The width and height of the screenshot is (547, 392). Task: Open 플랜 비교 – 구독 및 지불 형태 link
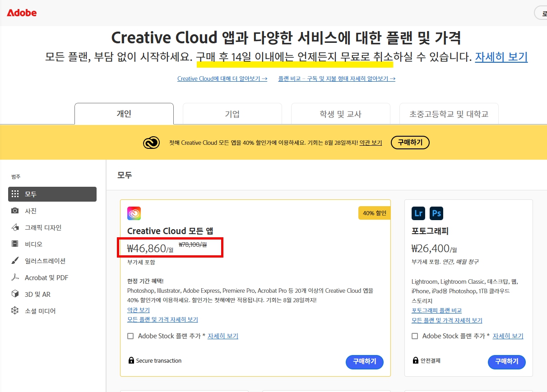click(x=337, y=78)
